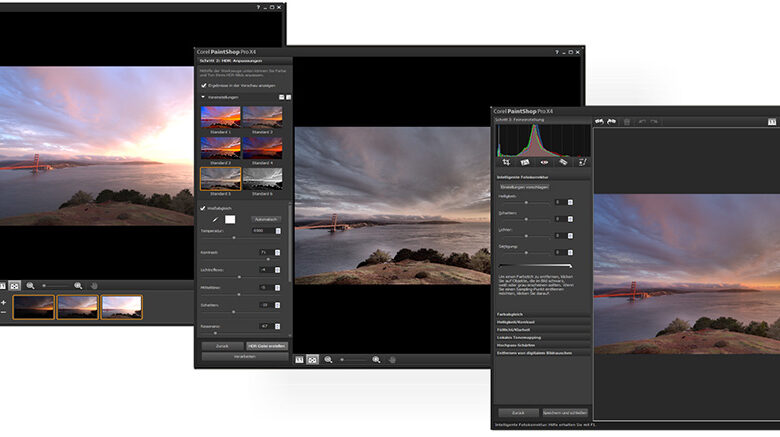780x437 pixels.
Task: Click the trash delete icon in right toolbar
Action: click(x=626, y=121)
